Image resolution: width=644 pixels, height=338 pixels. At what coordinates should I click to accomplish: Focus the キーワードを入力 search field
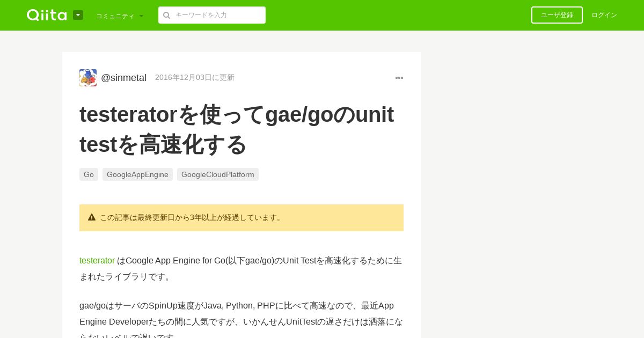point(212,15)
